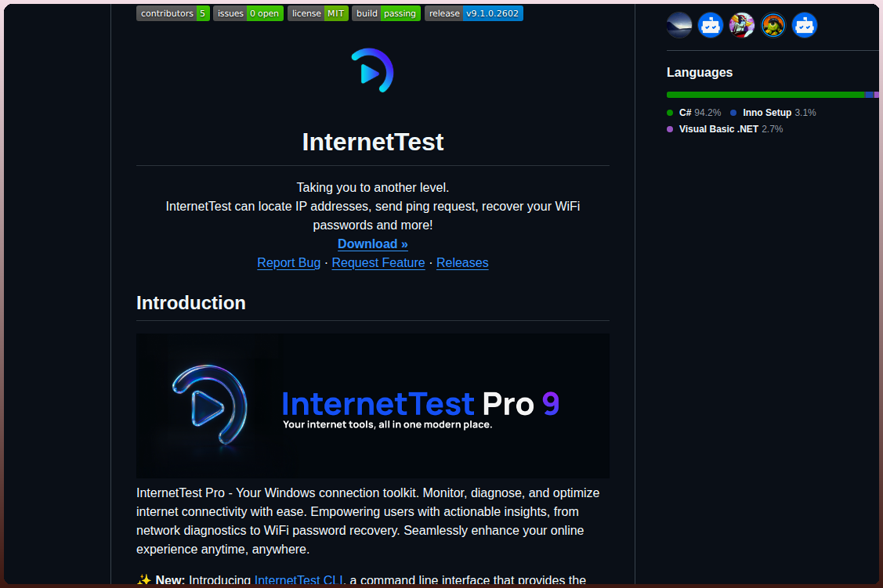
Task: Open the colorful cartoon contributor avatar
Action: (742, 25)
